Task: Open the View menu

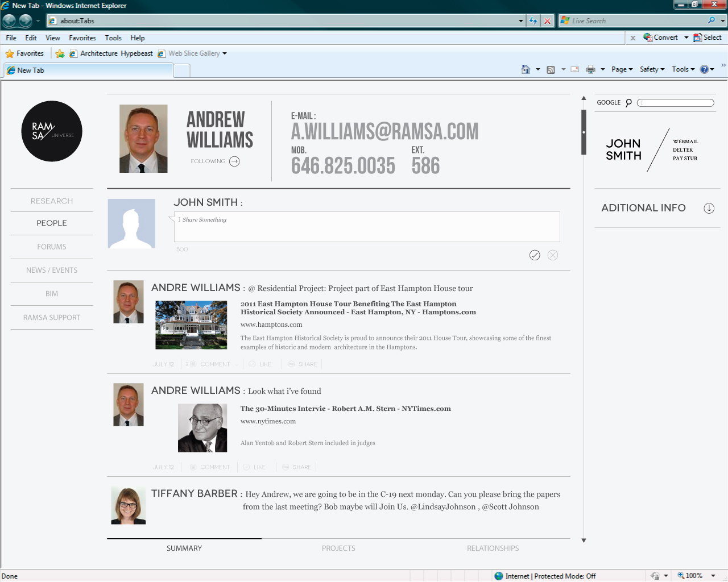Action: click(x=53, y=38)
